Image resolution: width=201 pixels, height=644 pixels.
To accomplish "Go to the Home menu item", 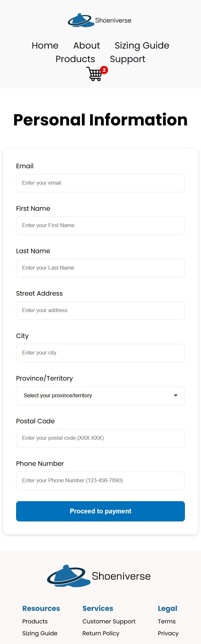I will click(45, 45).
